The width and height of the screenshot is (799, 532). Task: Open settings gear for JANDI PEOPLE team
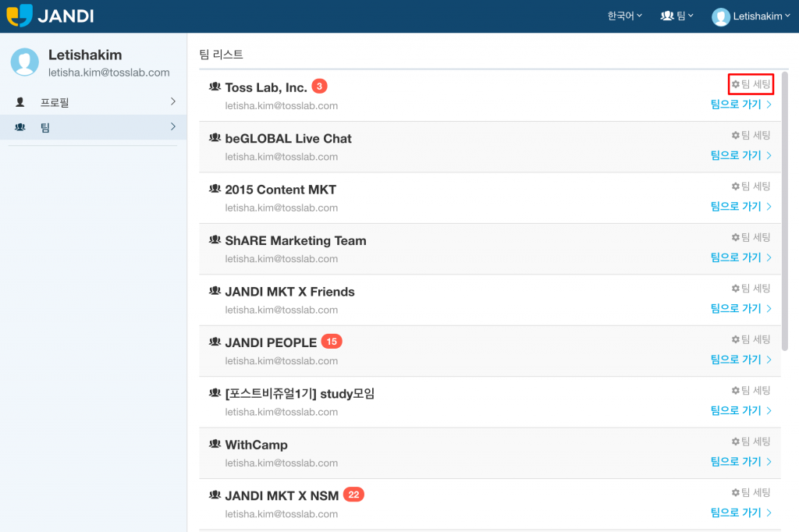734,339
